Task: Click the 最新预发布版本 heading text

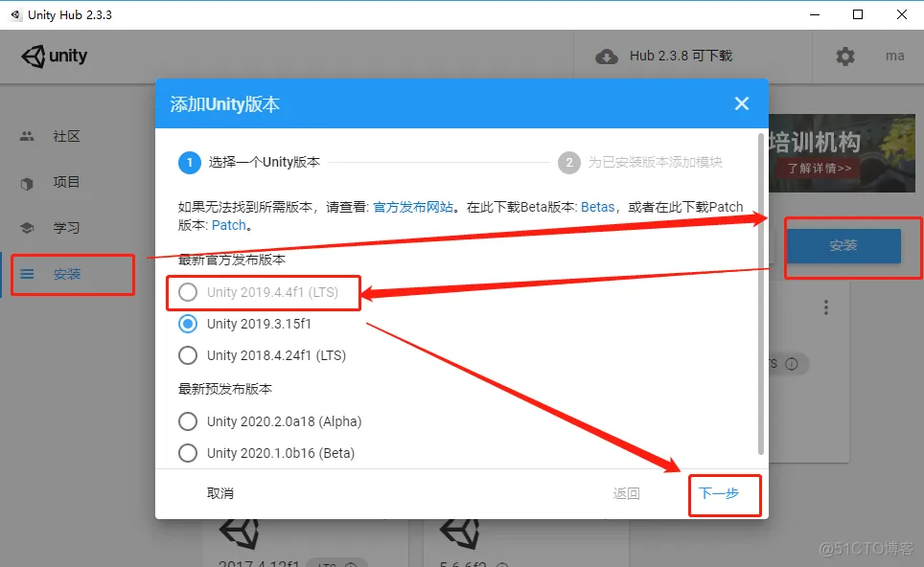Action: (x=225, y=389)
